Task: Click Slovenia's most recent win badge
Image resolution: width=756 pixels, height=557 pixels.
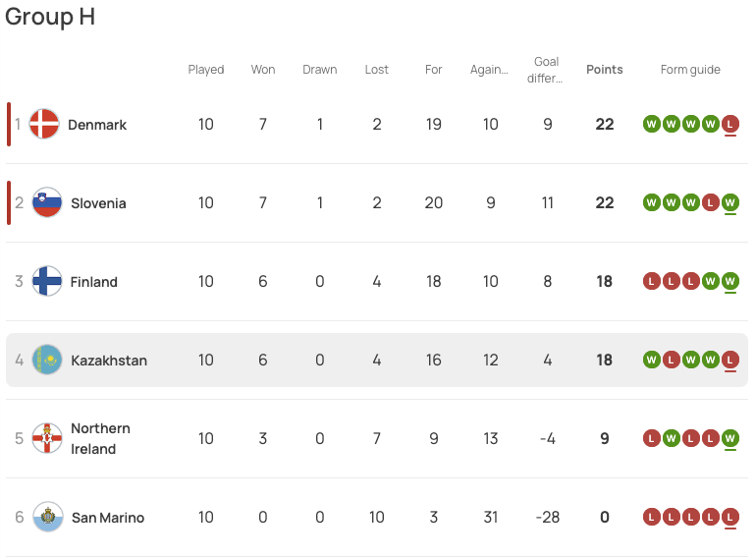Action: click(x=729, y=202)
